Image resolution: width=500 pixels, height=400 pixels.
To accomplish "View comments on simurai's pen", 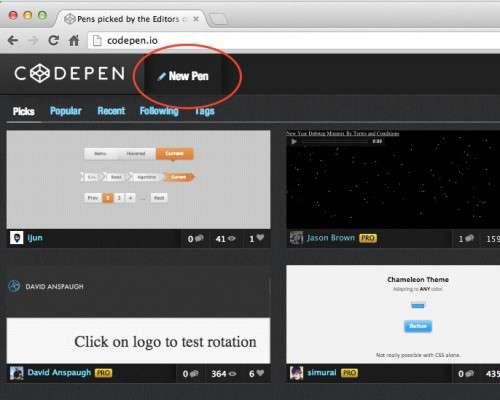I will [466, 374].
